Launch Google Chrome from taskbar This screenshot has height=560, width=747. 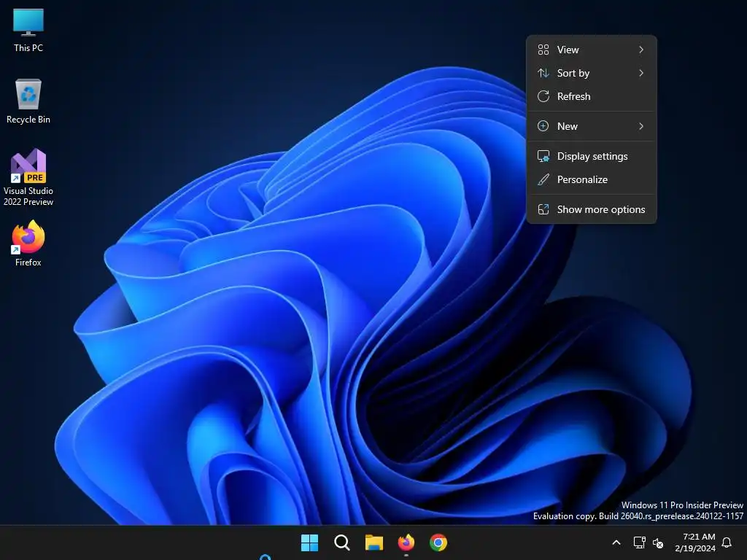(x=438, y=542)
